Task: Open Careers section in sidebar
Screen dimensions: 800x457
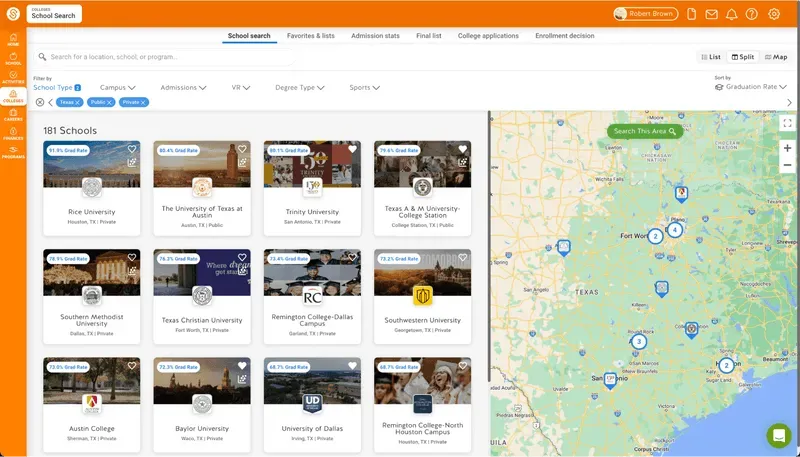Action: [13, 115]
